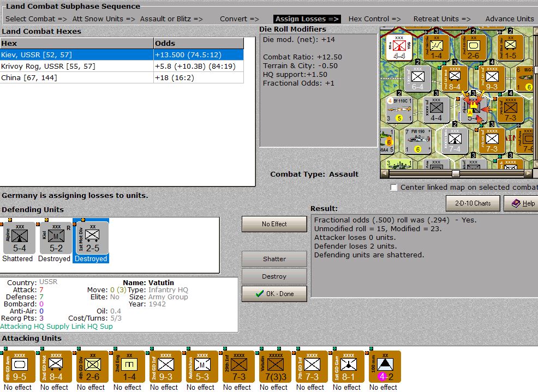This screenshot has width=538, height=392.
Task: Click the XXXVI Mtn 7-4 counter on map
Action: point(455,141)
